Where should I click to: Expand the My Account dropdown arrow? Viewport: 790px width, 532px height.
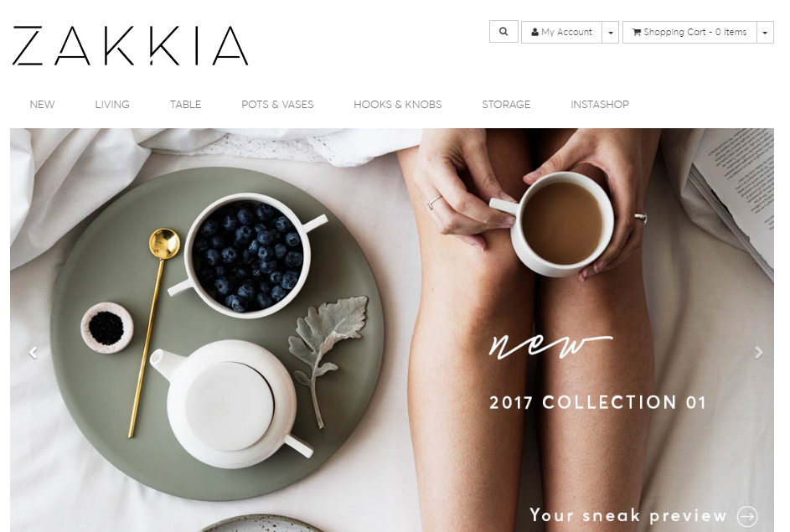[611, 32]
